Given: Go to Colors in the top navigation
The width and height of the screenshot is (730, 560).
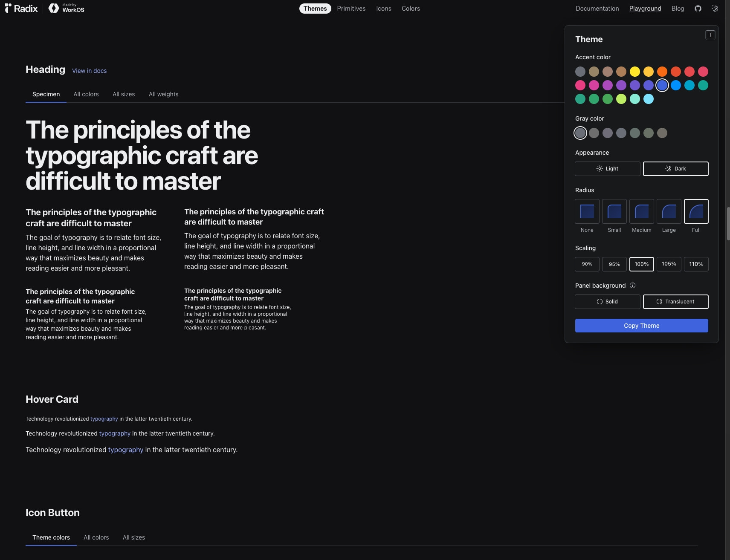Looking at the screenshot, I should point(411,9).
